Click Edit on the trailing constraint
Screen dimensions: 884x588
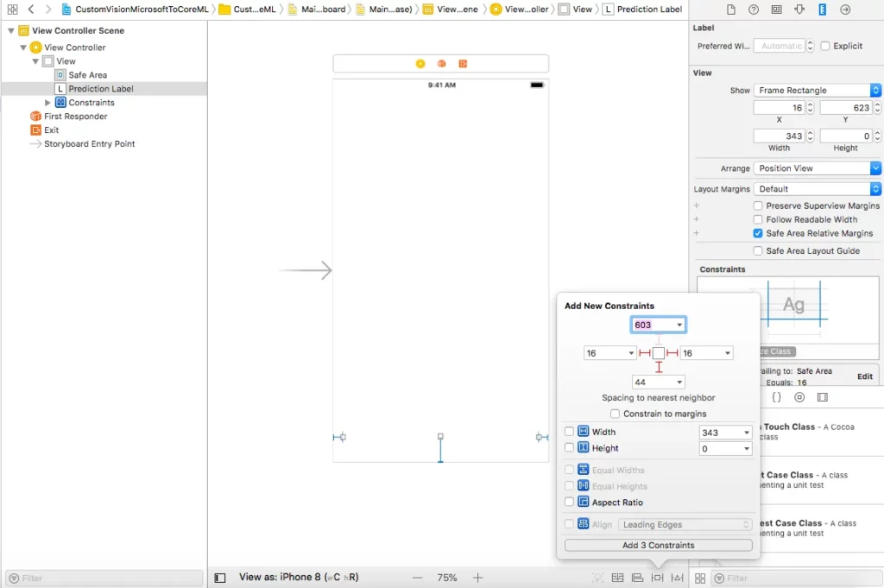tap(865, 376)
